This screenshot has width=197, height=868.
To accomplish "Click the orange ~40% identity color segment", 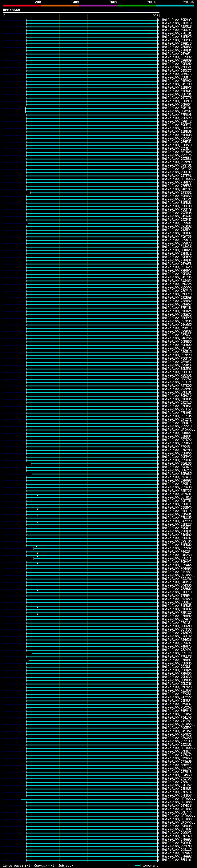I will pos(60,6).
